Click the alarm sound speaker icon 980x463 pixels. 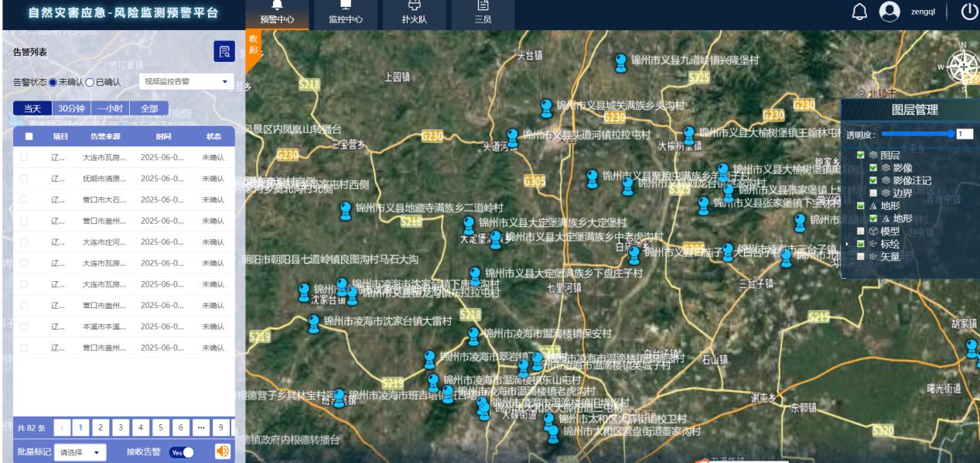click(221, 451)
